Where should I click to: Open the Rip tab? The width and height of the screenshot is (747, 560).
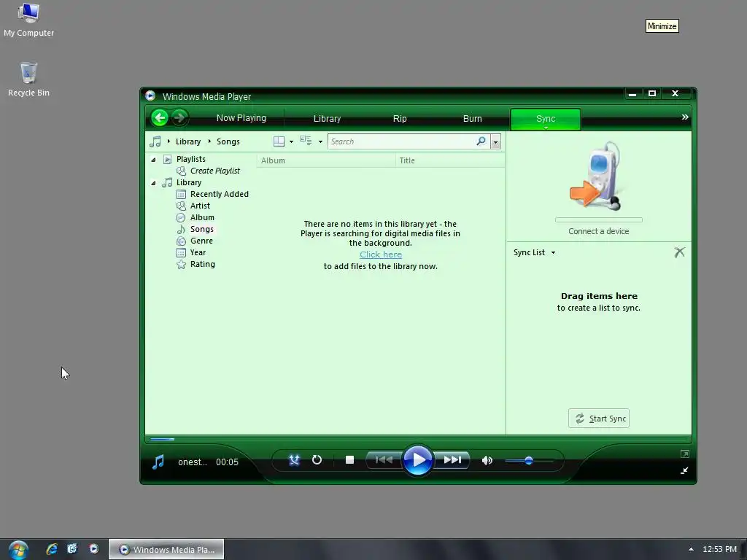tap(400, 119)
